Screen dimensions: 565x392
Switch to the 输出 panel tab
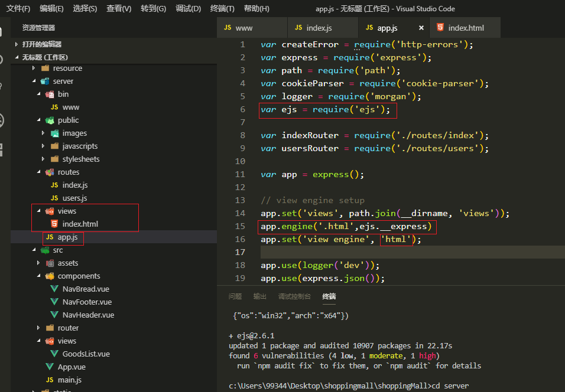click(x=260, y=296)
